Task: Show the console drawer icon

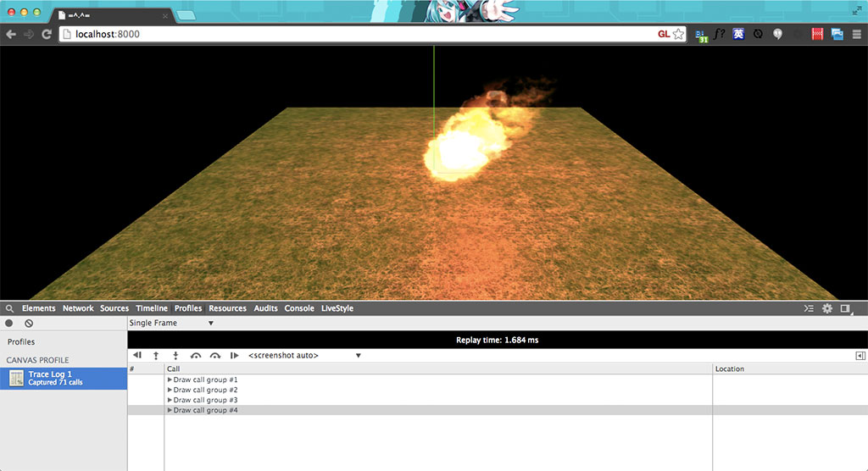Action: tap(809, 308)
